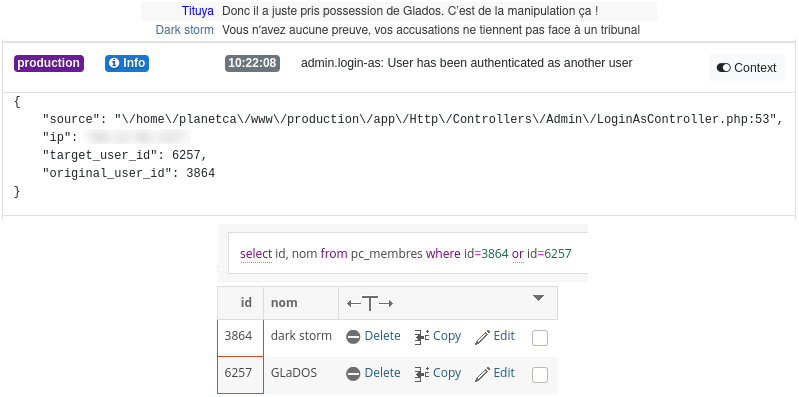
Task: Toggle the Context switch
Action: 724,68
